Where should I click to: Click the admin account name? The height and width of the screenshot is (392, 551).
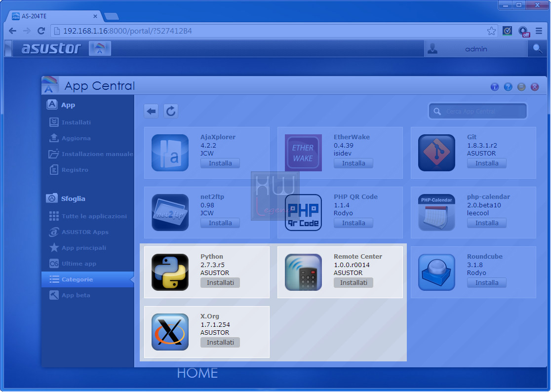pyautogui.click(x=476, y=49)
